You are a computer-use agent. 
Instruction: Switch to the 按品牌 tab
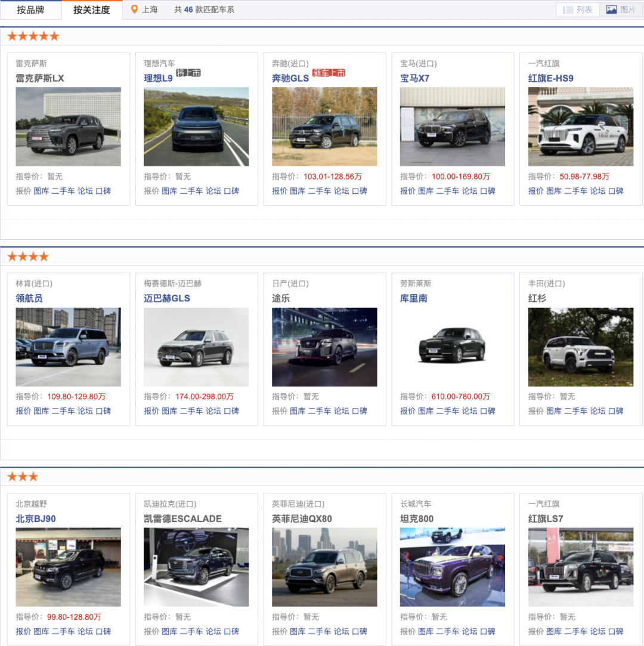(x=30, y=10)
